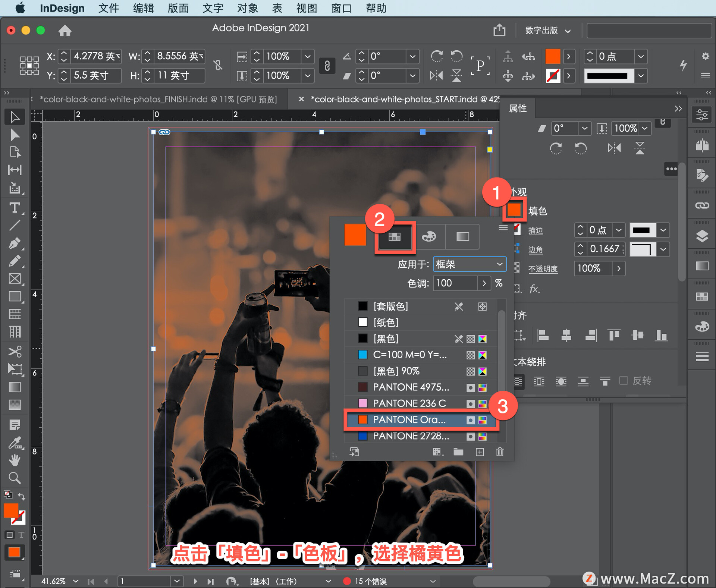Select PANTONE 236 C pink swatch
This screenshot has height=588, width=716.
coord(422,403)
